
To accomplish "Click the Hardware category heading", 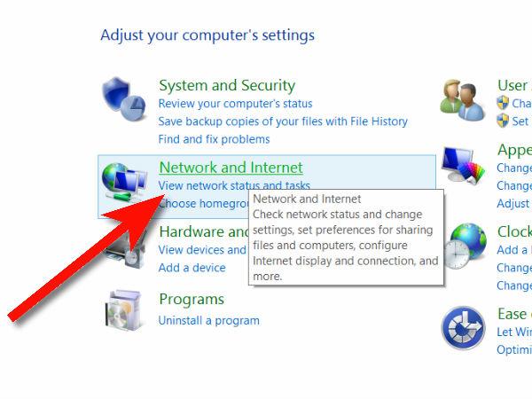I will [x=204, y=231].
